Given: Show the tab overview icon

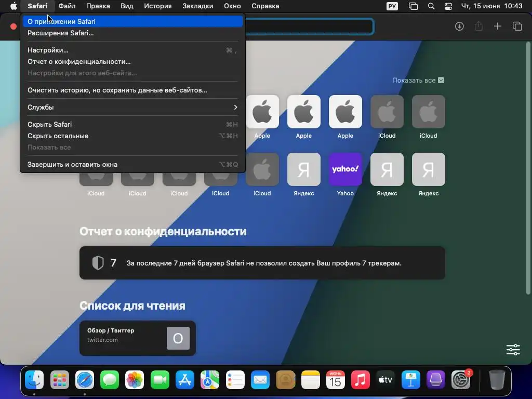Looking at the screenshot, I should click(x=517, y=26).
